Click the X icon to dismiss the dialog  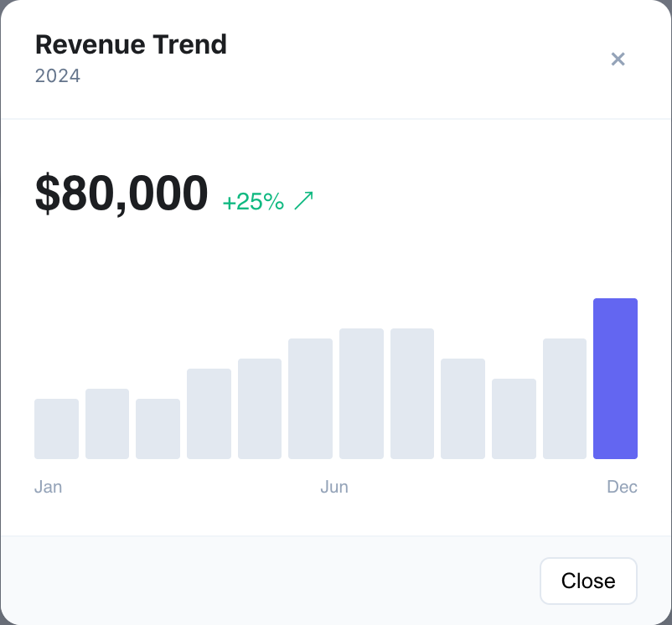tap(618, 59)
